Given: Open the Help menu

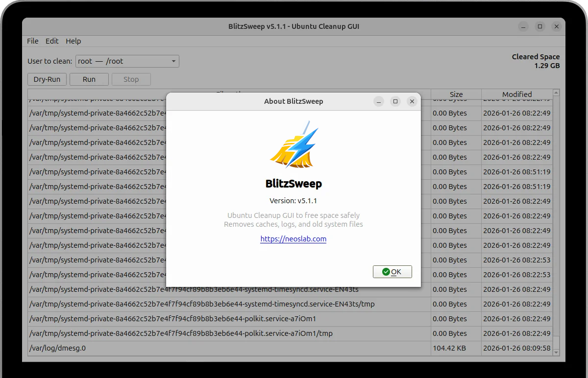Looking at the screenshot, I should 73,41.
